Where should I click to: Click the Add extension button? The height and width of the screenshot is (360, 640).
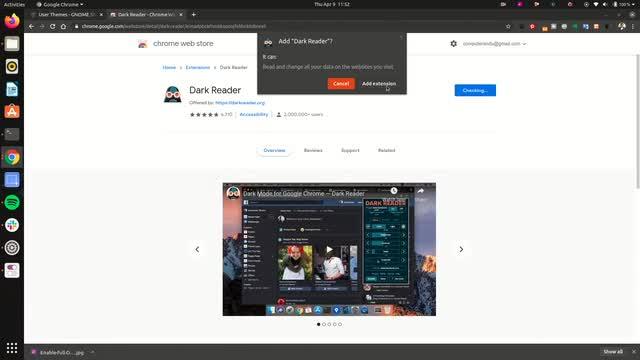point(379,84)
